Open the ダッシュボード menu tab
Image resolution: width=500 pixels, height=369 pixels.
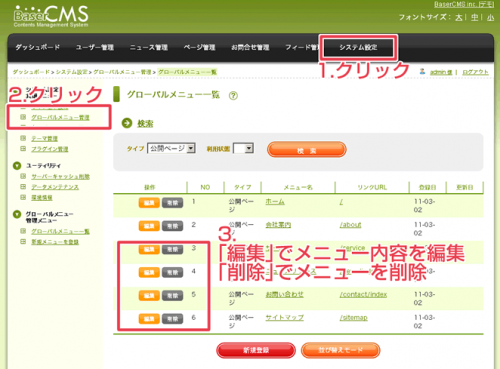coord(37,47)
